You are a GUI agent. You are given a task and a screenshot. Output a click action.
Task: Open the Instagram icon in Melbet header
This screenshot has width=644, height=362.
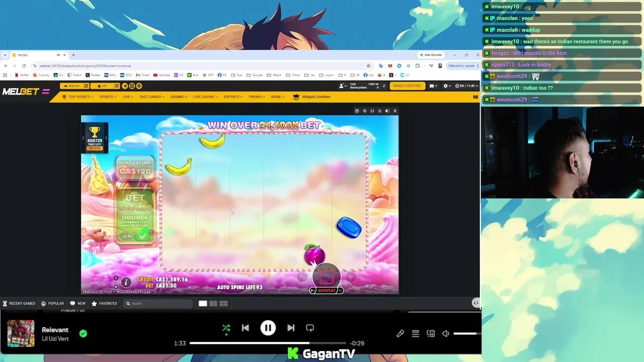point(132,86)
